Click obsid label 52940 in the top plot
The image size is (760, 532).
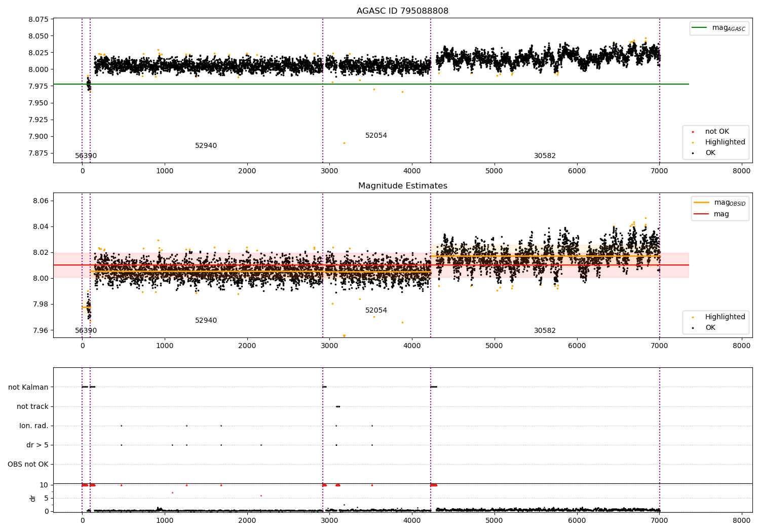pos(206,146)
